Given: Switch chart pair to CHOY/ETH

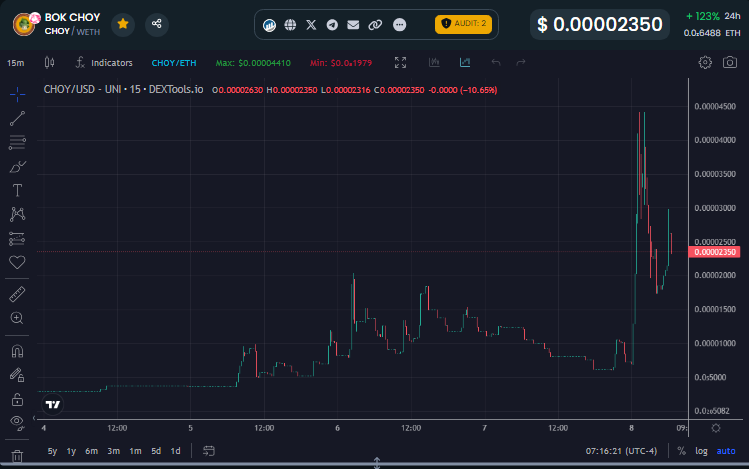Looking at the screenshot, I should (174, 63).
